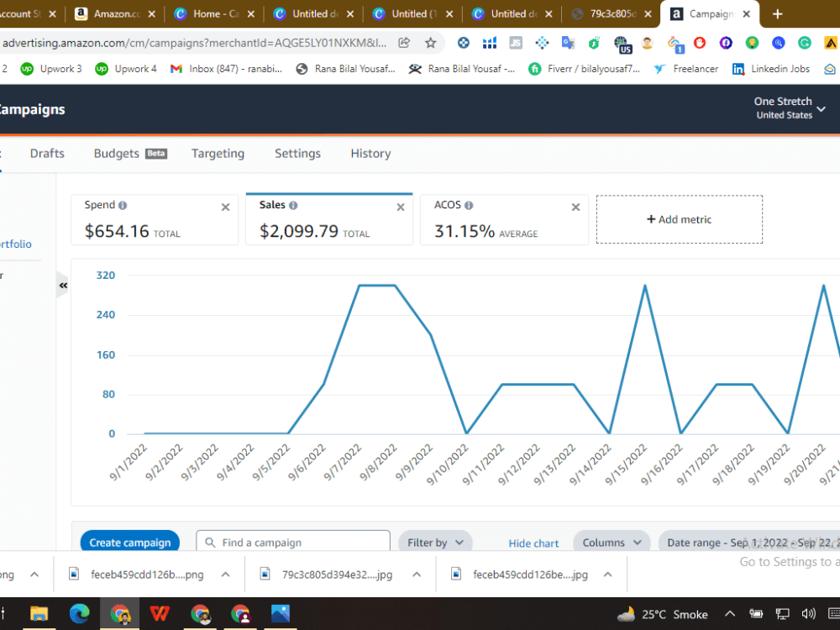Open the Filter by dropdown
Image resolution: width=840 pixels, height=630 pixels.
[x=435, y=542]
